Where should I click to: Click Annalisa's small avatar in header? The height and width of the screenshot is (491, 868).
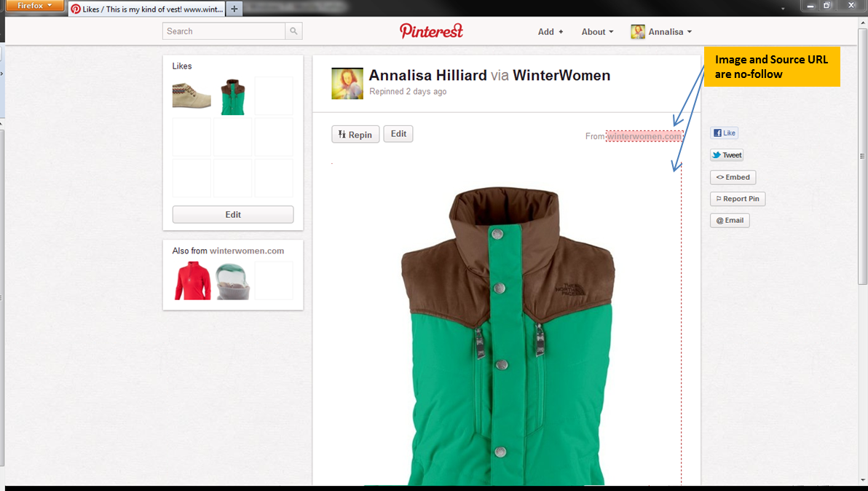tap(638, 31)
